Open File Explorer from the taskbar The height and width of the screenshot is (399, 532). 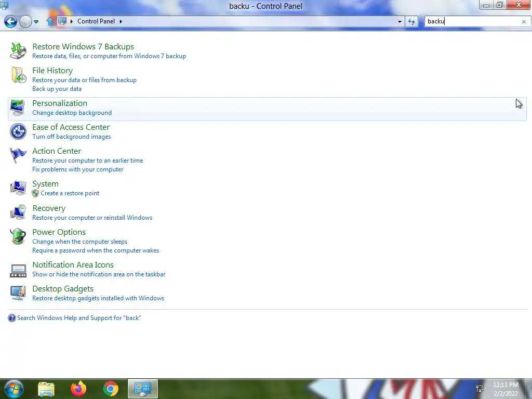[x=46, y=389]
